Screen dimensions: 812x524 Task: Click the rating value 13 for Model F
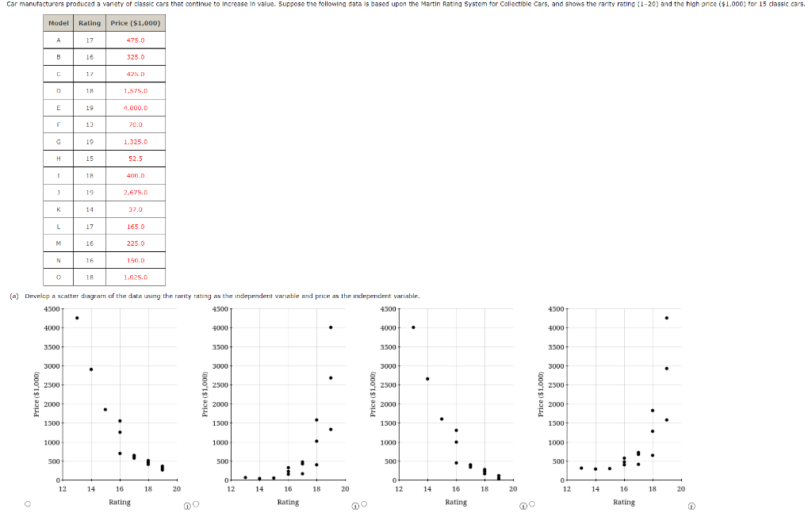(88, 124)
